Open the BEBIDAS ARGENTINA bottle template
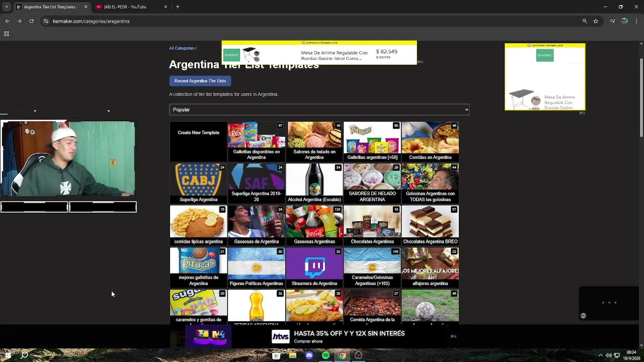The image size is (644, 362). pyautogui.click(x=256, y=307)
